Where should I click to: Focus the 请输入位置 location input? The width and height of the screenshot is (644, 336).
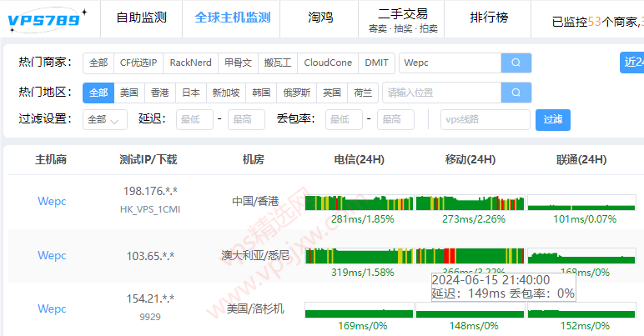442,93
